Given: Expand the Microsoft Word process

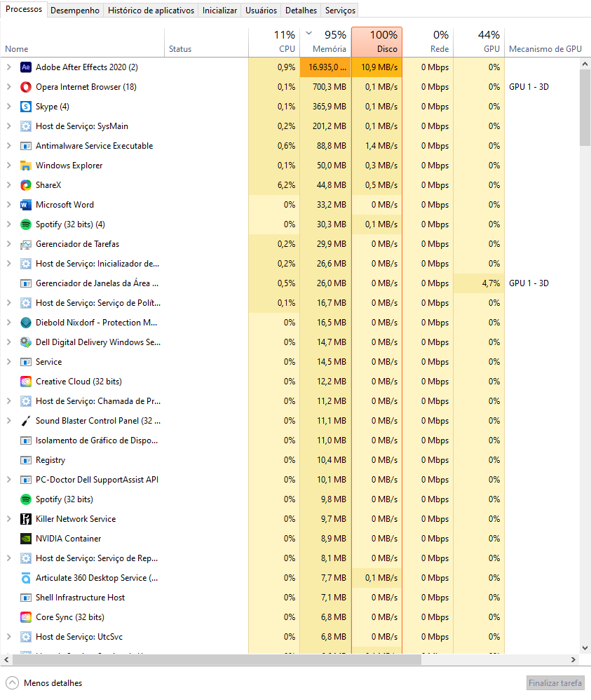Looking at the screenshot, I should click(8, 205).
